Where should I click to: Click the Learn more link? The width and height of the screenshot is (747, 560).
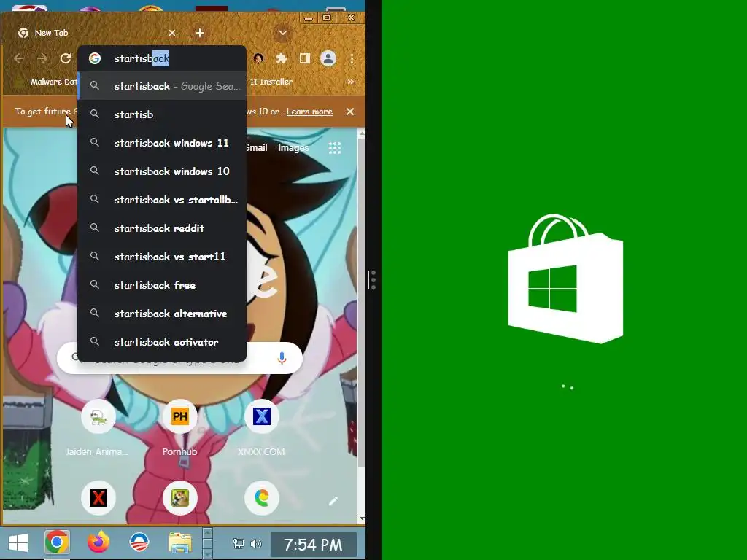[309, 112]
